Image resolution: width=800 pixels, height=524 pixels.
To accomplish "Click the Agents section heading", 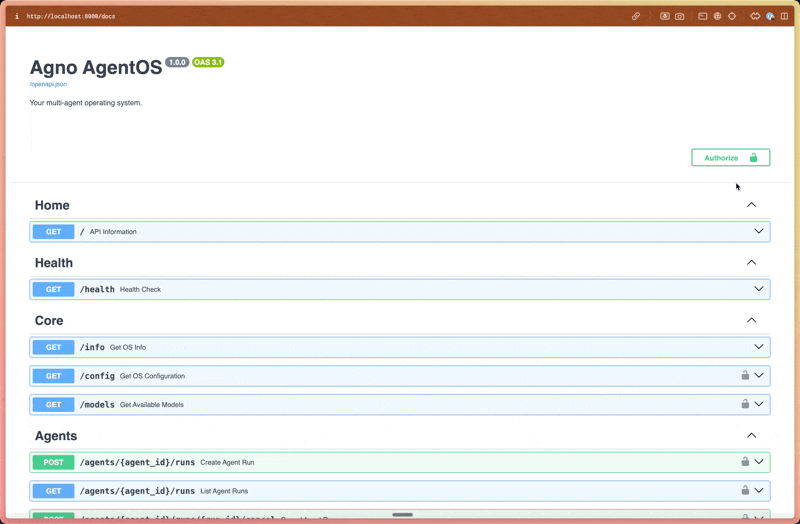I will [56, 436].
